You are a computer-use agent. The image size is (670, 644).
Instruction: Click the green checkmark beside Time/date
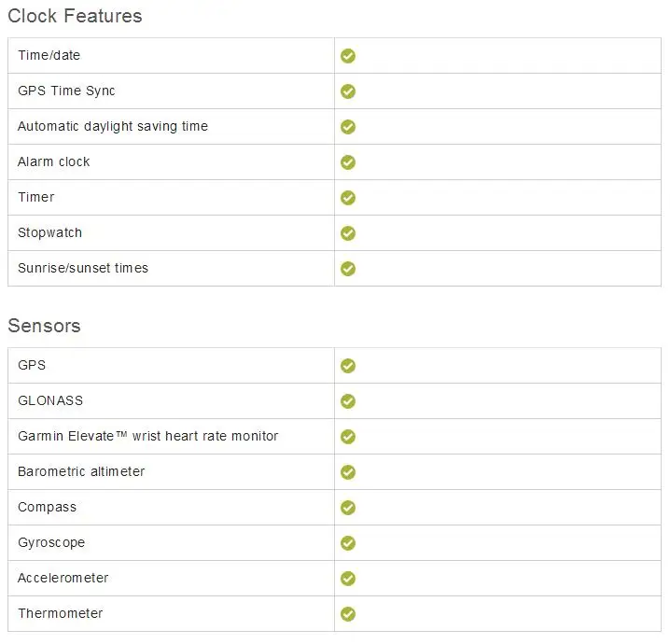click(348, 56)
